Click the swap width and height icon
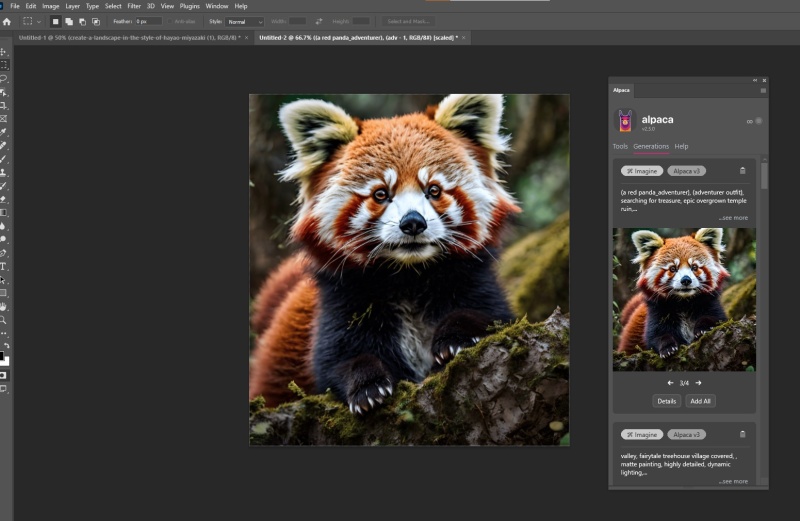 click(x=319, y=21)
